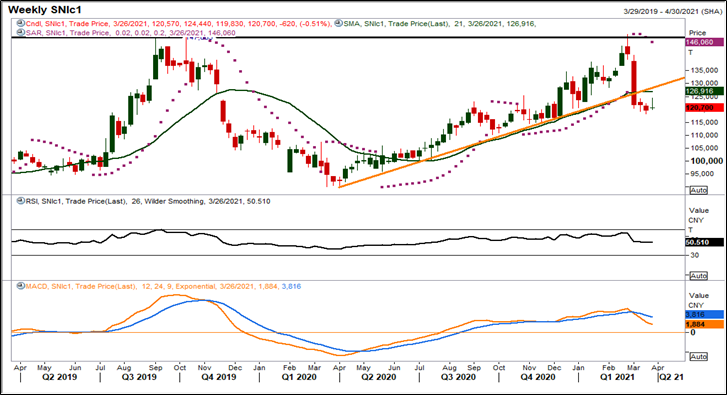Image resolution: width=727 pixels, height=395 pixels.
Task: Click the 3/29/2019 - 4/30/2021 date range
Action: point(673,12)
